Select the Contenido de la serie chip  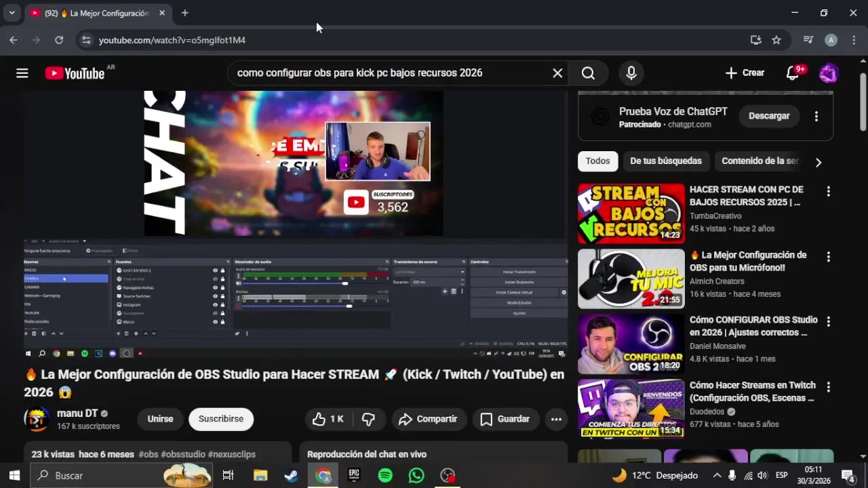pos(760,161)
